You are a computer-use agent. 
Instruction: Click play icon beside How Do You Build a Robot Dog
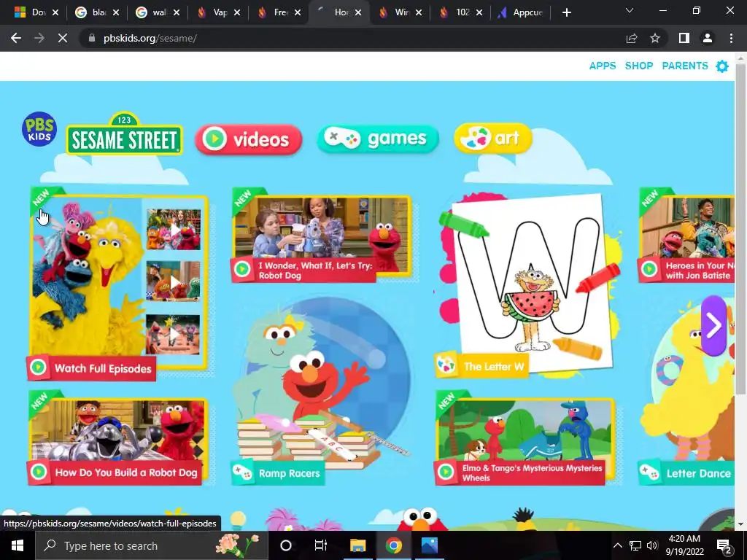click(39, 472)
